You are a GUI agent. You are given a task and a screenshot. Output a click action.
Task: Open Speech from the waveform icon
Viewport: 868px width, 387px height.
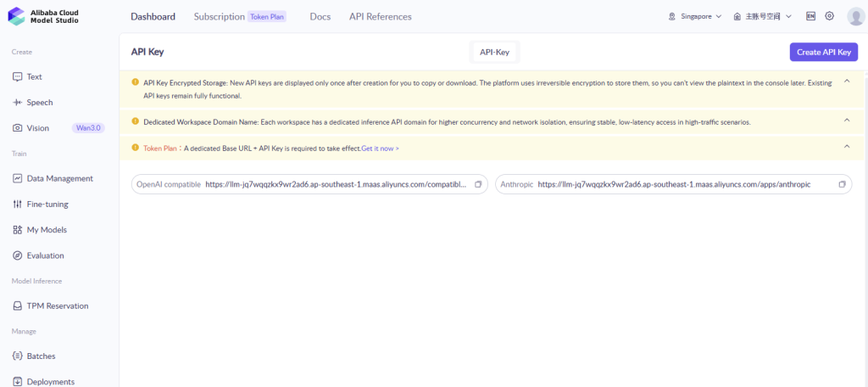coord(17,103)
